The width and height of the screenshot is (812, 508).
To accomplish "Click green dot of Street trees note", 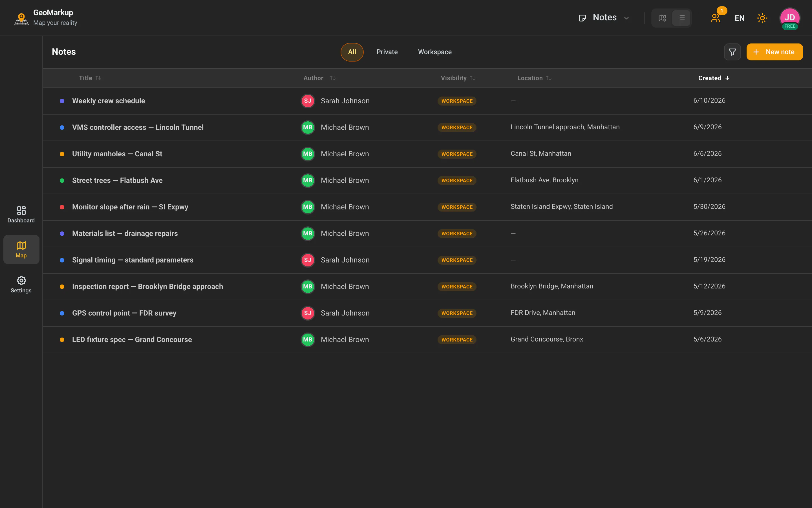I will (x=62, y=180).
